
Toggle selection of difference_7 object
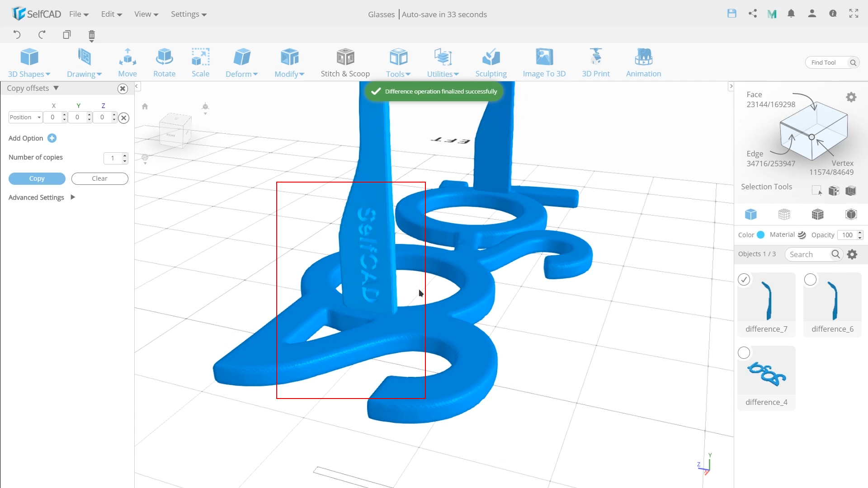pos(744,280)
